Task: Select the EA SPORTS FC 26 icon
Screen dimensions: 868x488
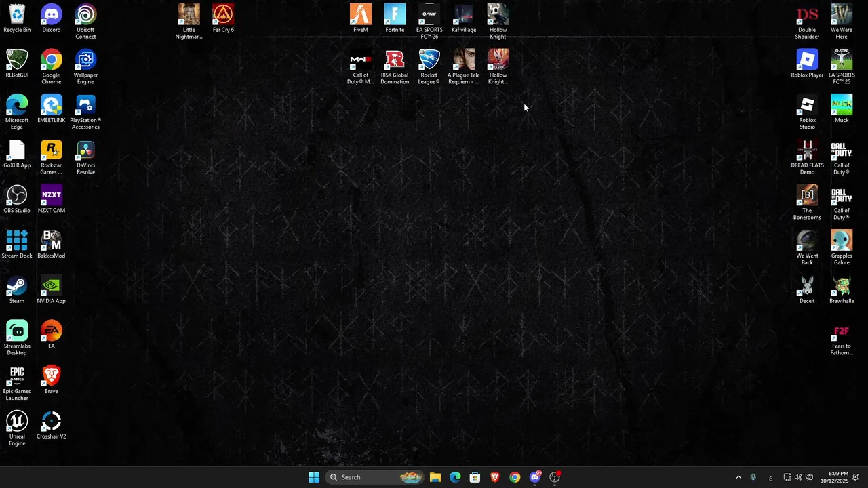Action: pyautogui.click(x=429, y=22)
